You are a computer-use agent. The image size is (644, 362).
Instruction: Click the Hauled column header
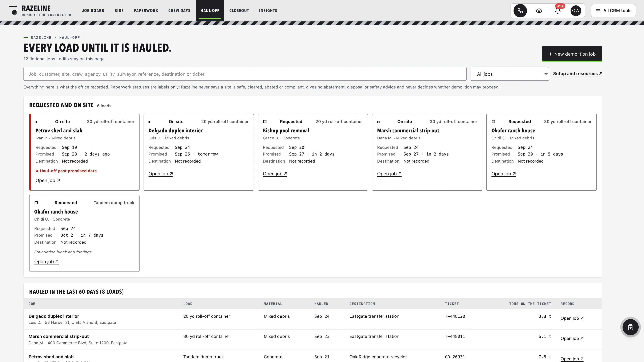[321, 304]
